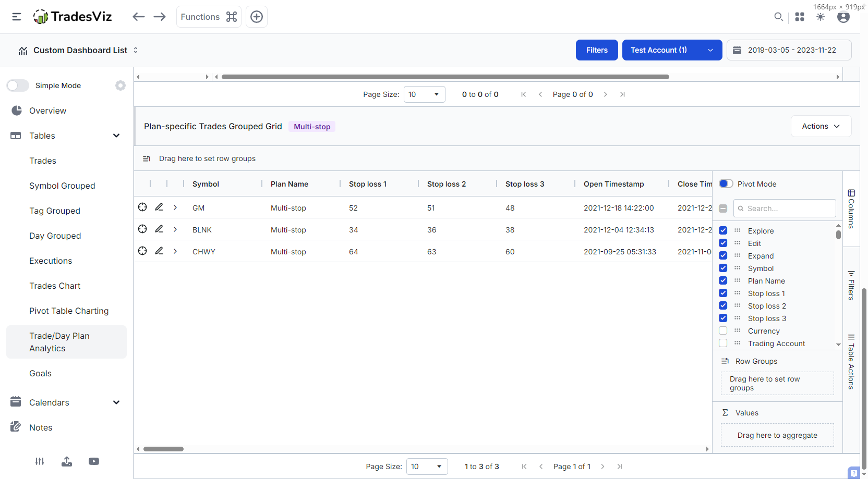Go to first page in top pagination
868x479 pixels.
[x=524, y=94]
